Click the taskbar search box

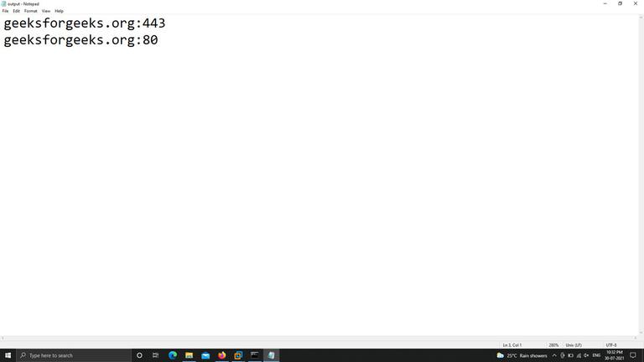(74, 355)
